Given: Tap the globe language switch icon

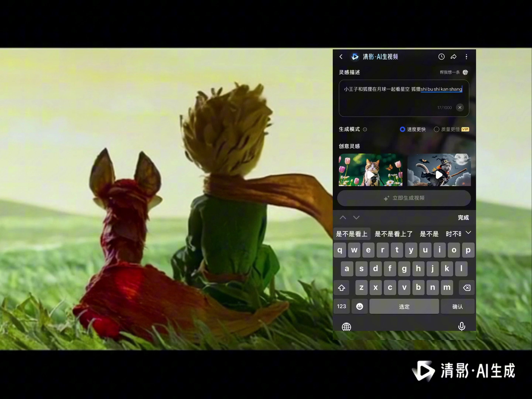Looking at the screenshot, I should (346, 327).
